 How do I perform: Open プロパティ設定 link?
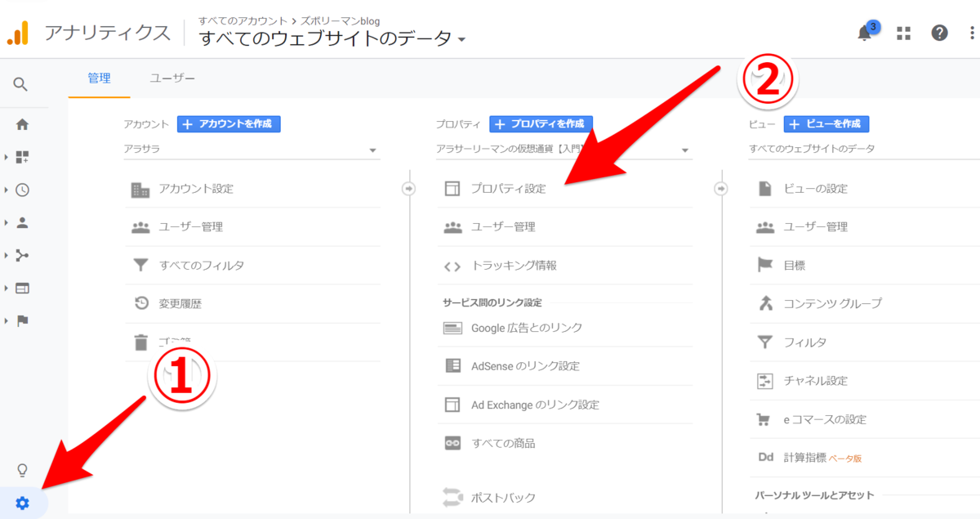[x=508, y=189]
